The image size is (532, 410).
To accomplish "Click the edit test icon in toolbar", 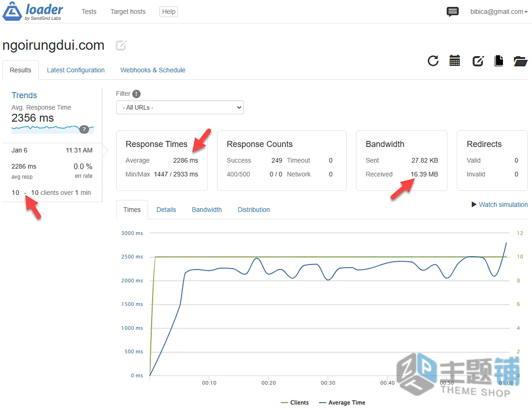I will click(x=478, y=61).
